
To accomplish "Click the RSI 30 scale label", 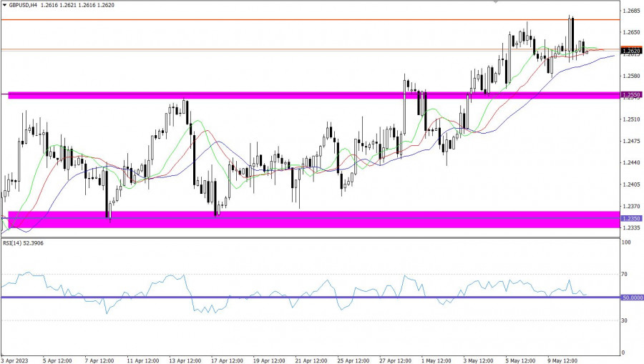I will pos(625,320).
